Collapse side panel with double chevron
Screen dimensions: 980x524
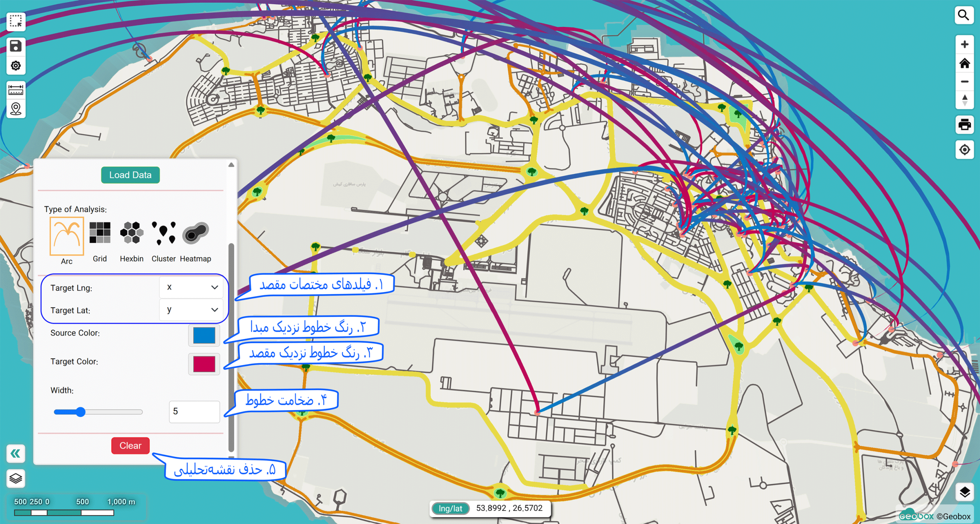point(16,454)
